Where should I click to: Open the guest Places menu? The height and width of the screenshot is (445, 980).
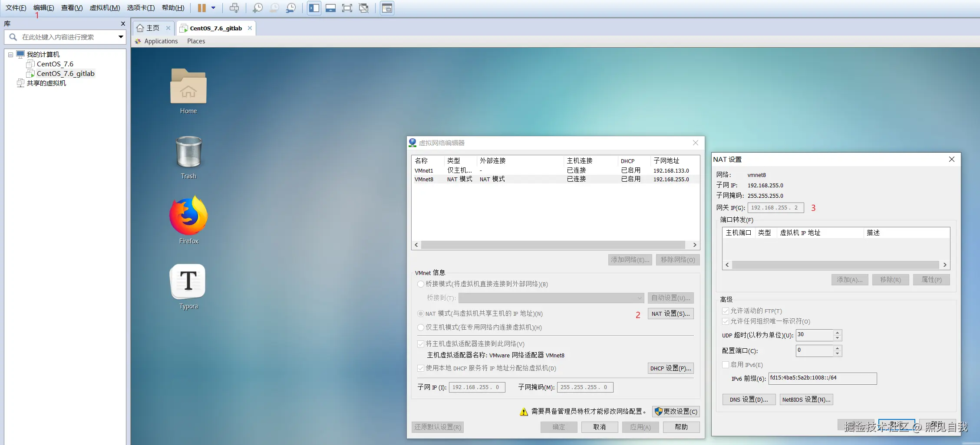pos(196,41)
